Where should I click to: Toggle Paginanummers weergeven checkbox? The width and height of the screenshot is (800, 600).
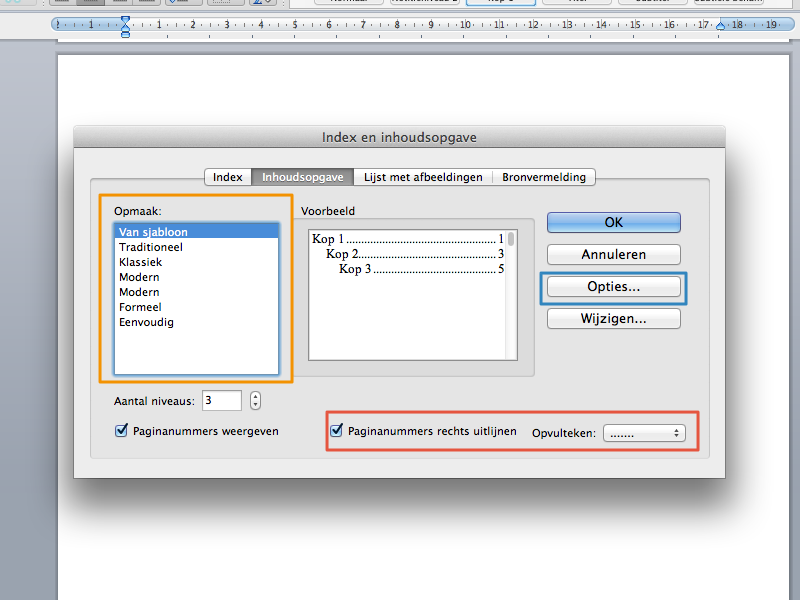coord(121,431)
